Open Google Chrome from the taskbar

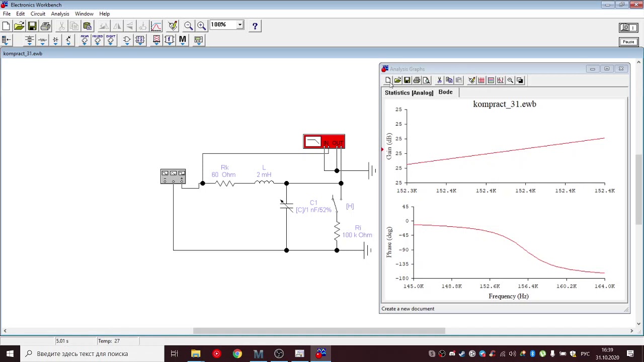(237, 353)
